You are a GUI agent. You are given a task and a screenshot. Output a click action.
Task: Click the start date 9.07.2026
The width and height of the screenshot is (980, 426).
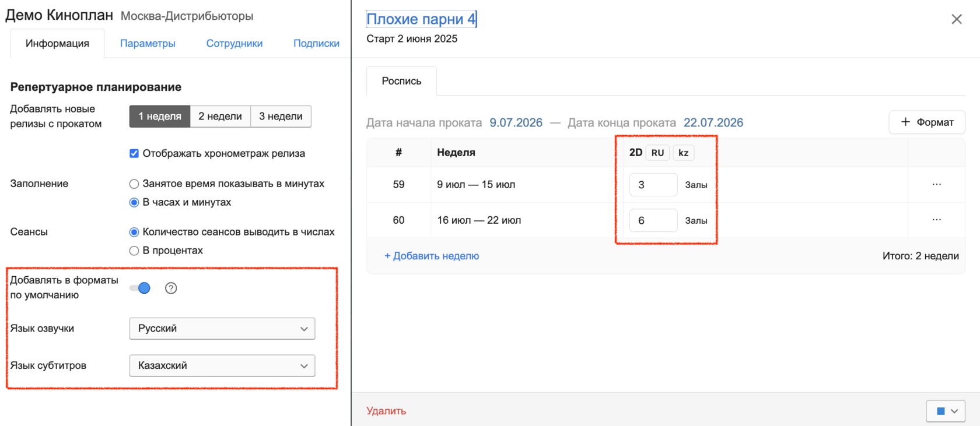(516, 123)
